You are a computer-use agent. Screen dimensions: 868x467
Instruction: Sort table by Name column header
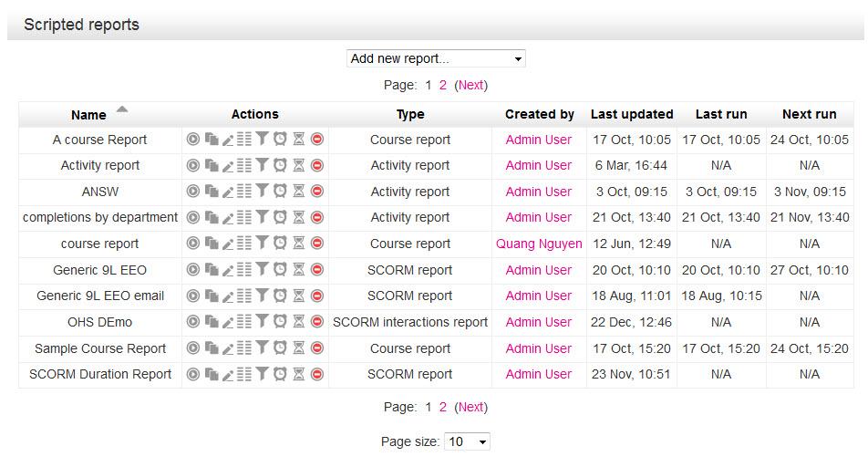[x=89, y=115]
